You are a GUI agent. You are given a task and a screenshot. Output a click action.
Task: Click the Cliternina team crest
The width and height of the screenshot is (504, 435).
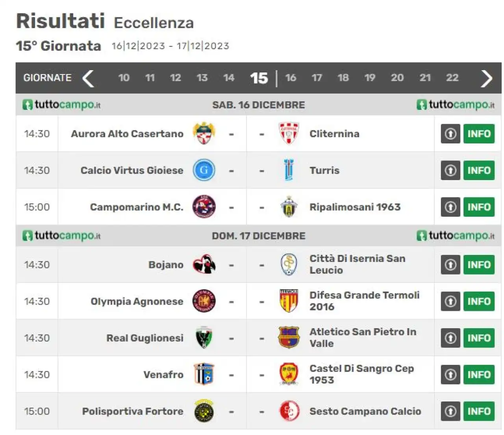tap(289, 134)
